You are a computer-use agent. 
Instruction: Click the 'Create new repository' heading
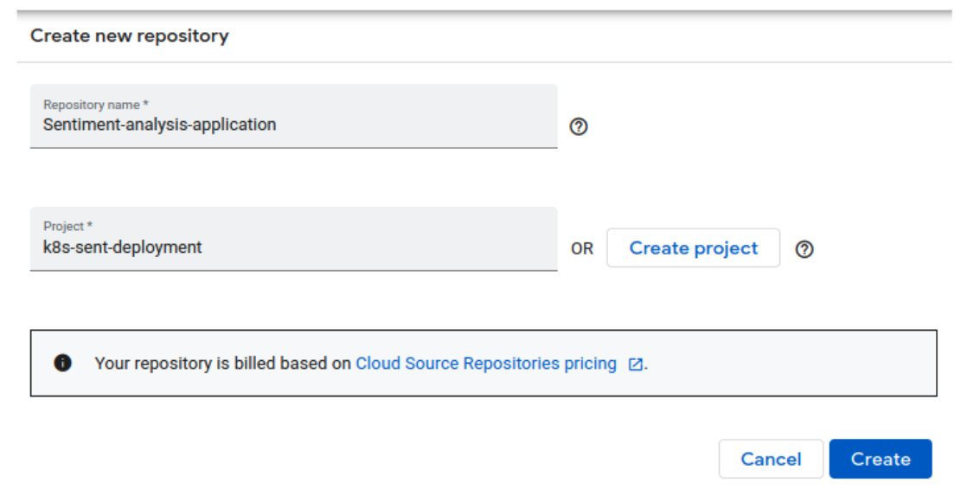(x=130, y=36)
